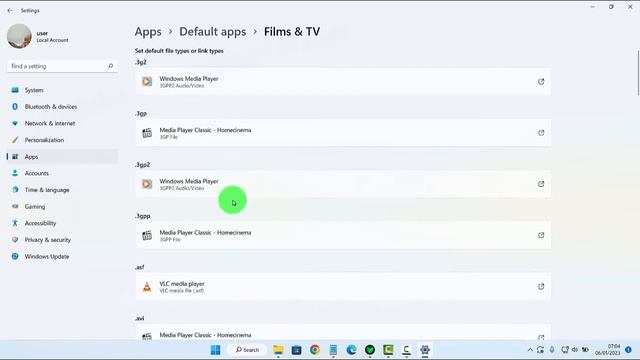The image size is (640, 360).
Task: Open Windows Update settings
Action: coord(62,256)
